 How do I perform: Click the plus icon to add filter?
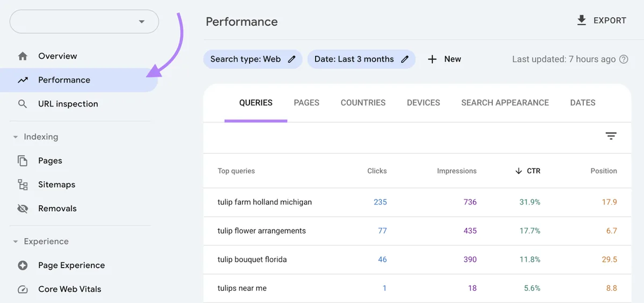(x=432, y=60)
